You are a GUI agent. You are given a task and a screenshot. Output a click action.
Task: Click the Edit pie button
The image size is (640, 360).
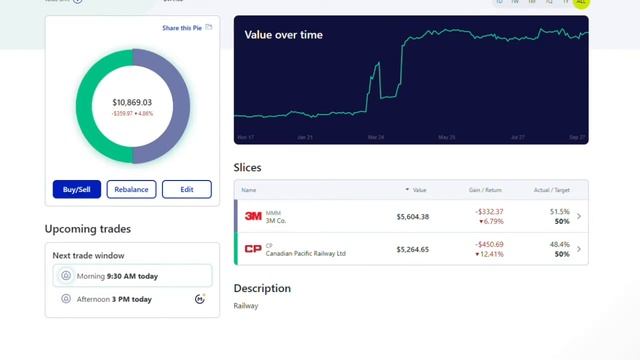click(187, 189)
